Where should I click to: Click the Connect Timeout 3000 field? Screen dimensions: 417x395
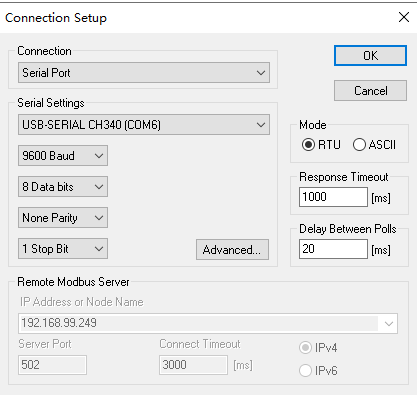tap(193, 365)
